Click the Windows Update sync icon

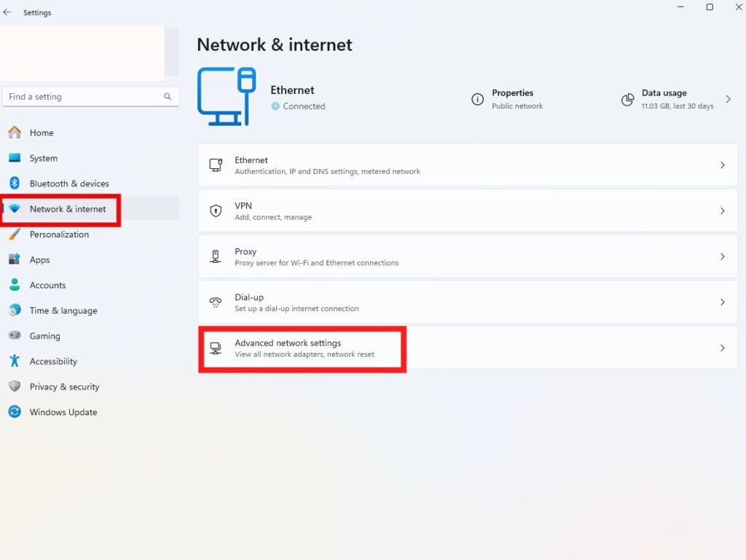click(15, 412)
